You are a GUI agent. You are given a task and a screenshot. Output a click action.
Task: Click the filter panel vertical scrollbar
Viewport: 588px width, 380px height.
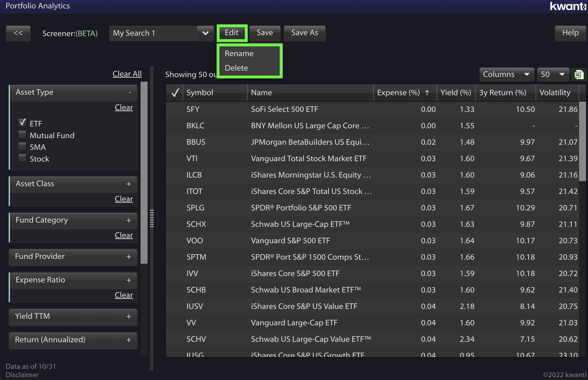pyautogui.click(x=144, y=173)
